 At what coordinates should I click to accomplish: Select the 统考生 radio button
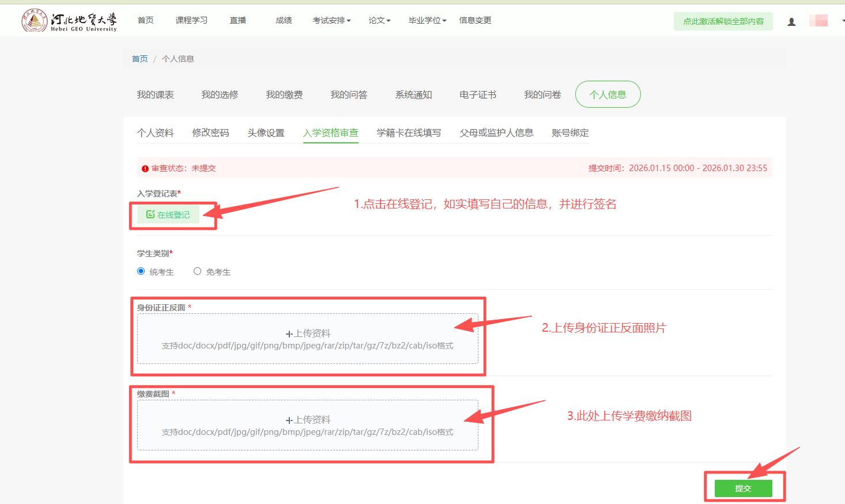[141, 271]
